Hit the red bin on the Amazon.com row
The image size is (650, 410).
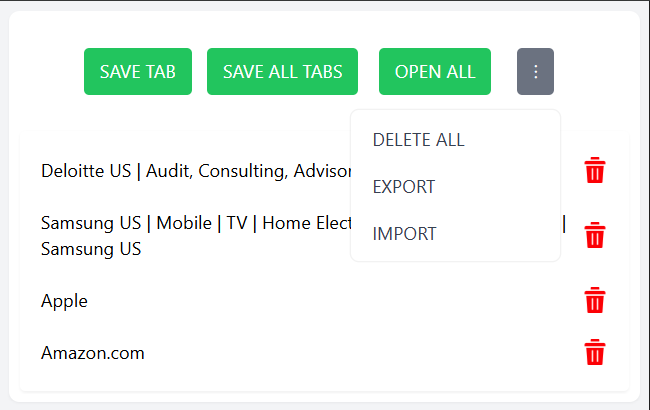pyautogui.click(x=595, y=353)
